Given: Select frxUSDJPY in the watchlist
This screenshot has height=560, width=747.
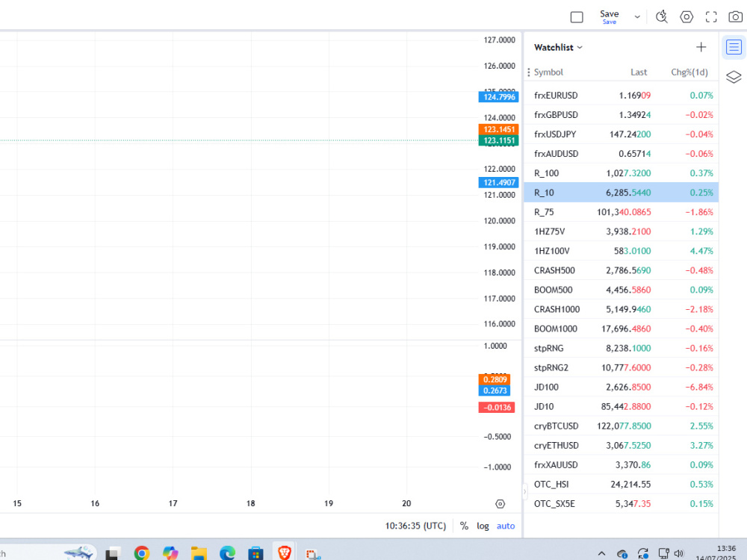Looking at the screenshot, I should coord(621,134).
